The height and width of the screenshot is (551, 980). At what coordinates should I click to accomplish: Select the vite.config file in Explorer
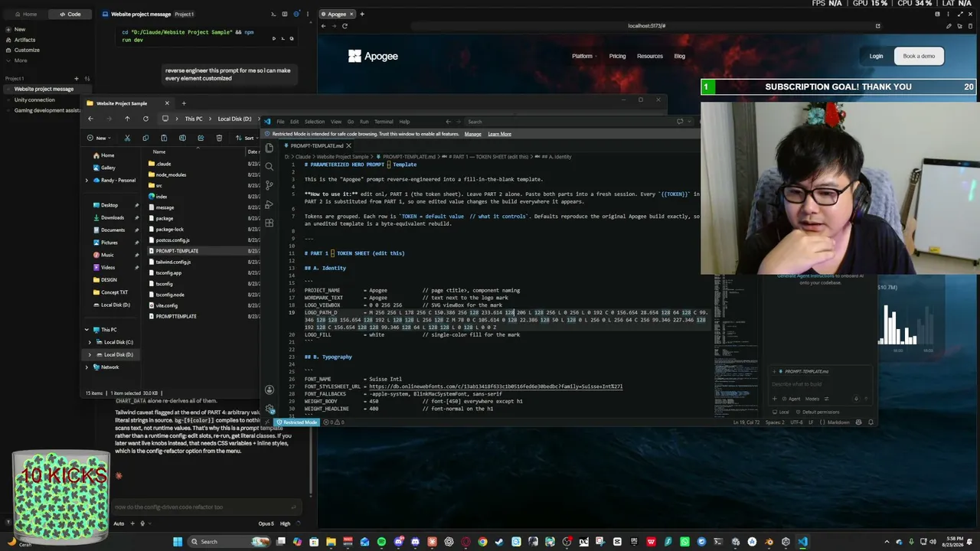click(166, 305)
